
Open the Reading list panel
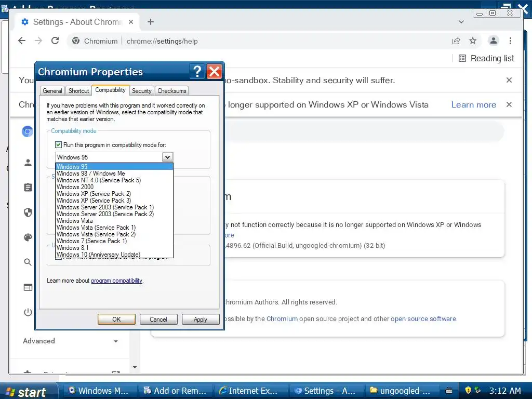pyautogui.click(x=486, y=58)
